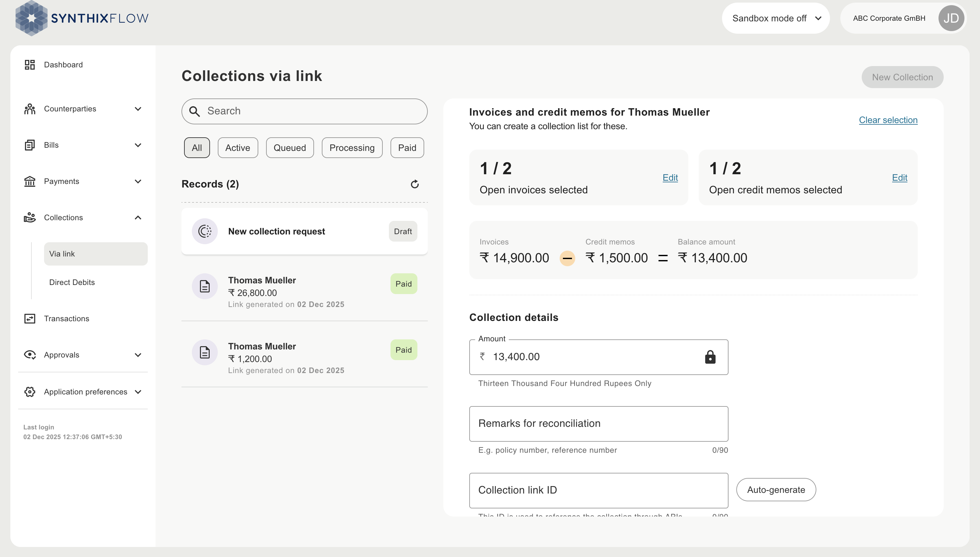Open Thomas Mueller ₹ 1,200.00 record

[304, 358]
